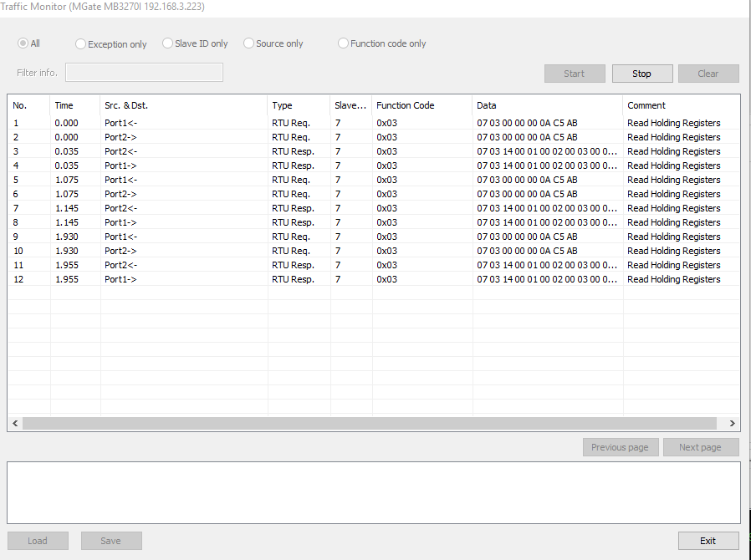The width and height of the screenshot is (751, 560).
Task: Click the Function Code column header
Action: tap(422, 105)
